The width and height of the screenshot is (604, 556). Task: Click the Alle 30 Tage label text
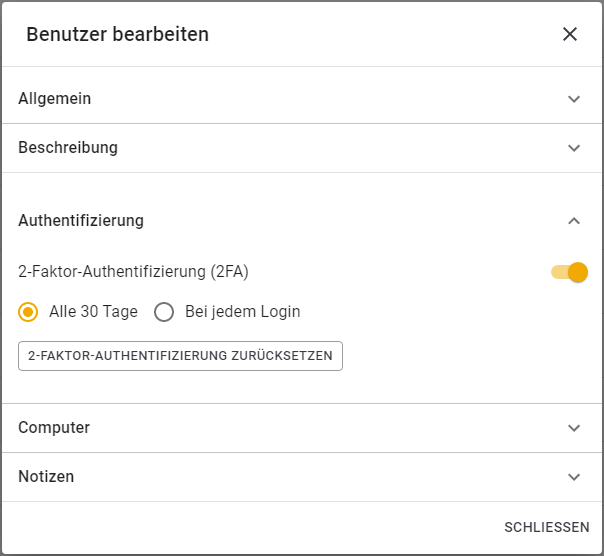pyautogui.click(x=93, y=312)
